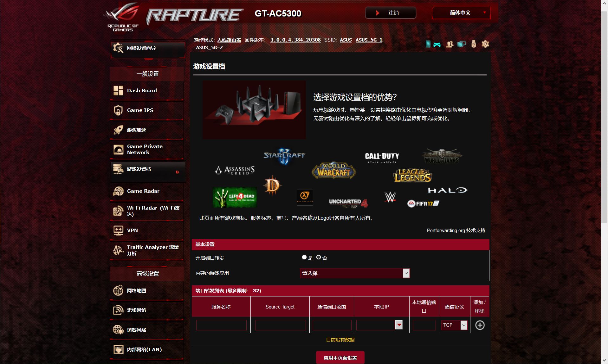Click the World of Warcraft game logo
Screen dimensions: 608x364
point(333,171)
